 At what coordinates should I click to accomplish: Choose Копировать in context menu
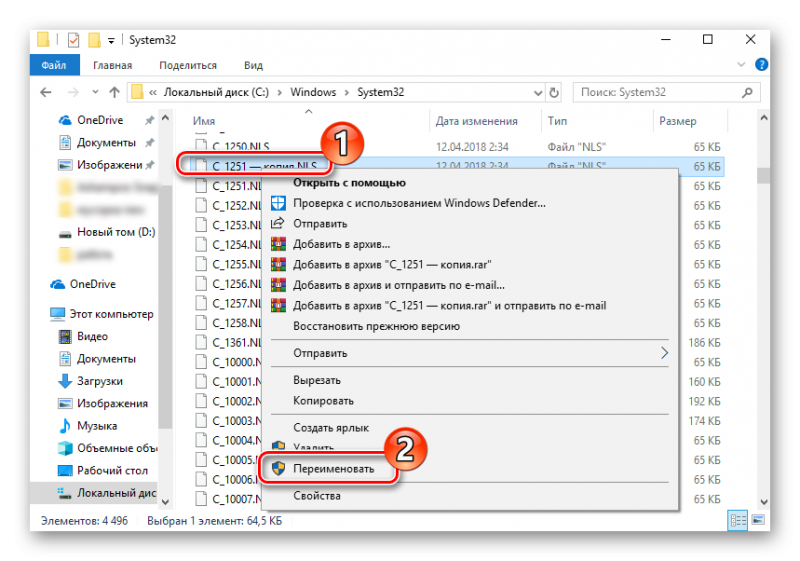(323, 400)
